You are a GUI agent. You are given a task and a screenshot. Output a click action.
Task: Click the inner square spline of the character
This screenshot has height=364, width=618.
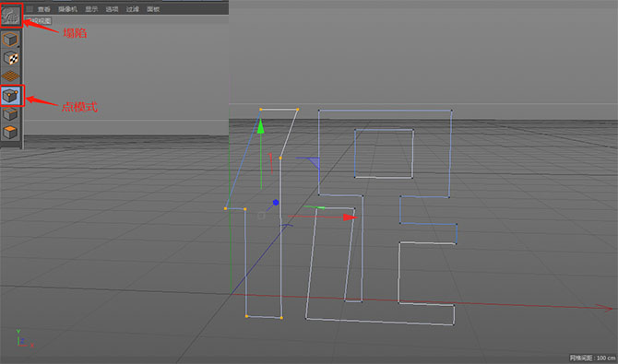tap(384, 153)
